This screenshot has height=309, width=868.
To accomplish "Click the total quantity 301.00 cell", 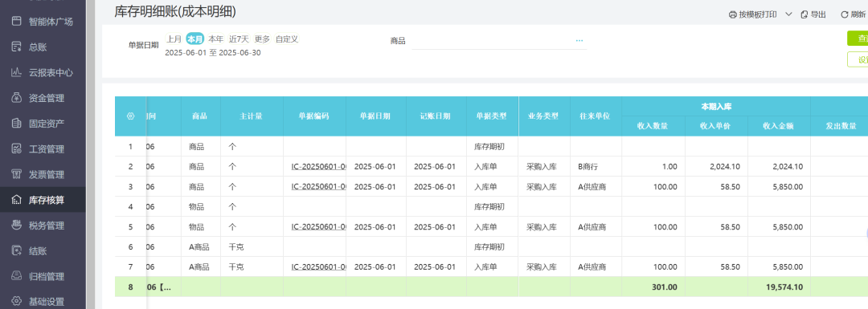I will 653,287.
